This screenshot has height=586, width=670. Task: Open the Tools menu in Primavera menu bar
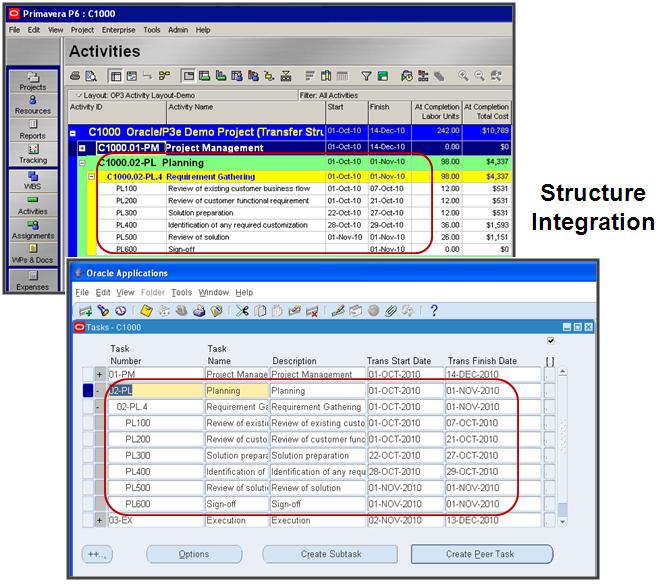coord(152,30)
